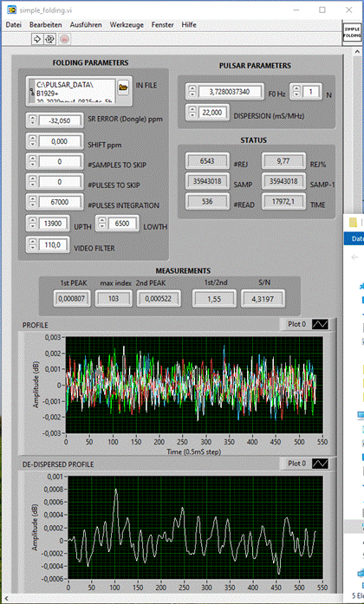The image size is (364, 604).
Task: Open the IN FILE browse folder icon
Action: click(x=123, y=88)
